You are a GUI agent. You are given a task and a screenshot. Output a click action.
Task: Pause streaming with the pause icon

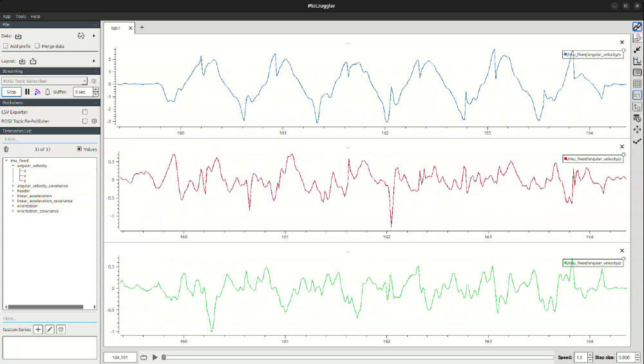[27, 92]
